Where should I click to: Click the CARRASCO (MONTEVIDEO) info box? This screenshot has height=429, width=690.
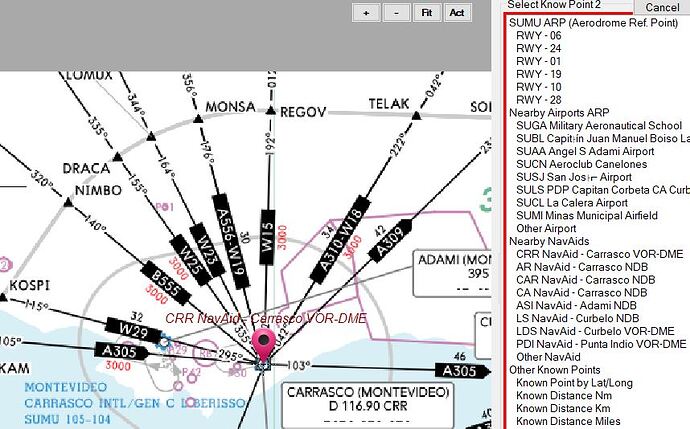pyautogui.click(x=368, y=405)
